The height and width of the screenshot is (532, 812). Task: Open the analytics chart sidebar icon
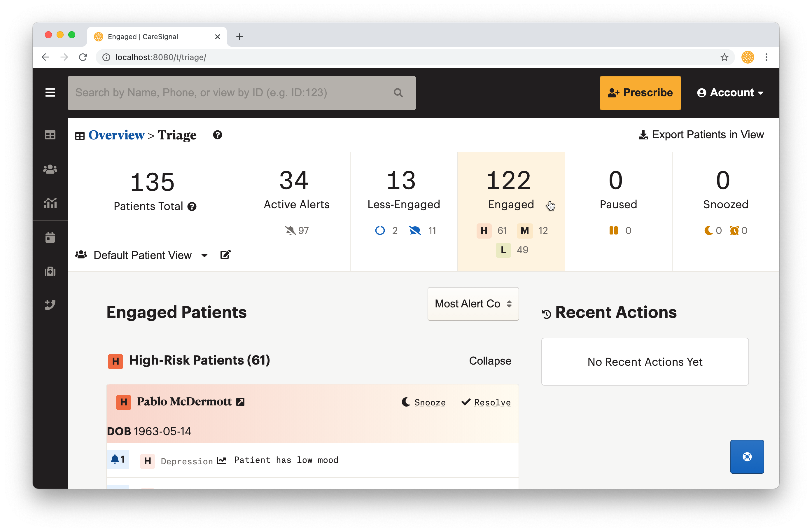(50, 203)
